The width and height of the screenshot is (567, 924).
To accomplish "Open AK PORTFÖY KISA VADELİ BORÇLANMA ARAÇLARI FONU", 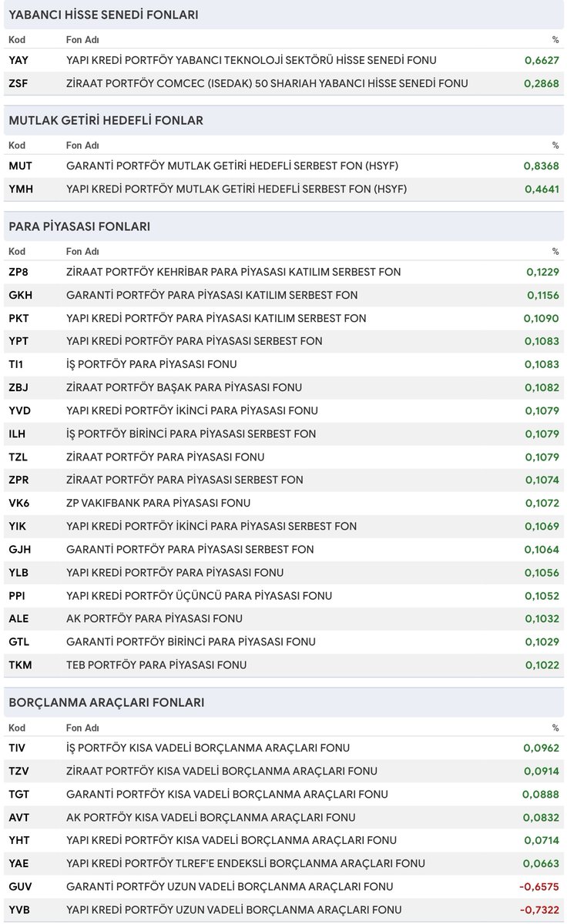I will coord(210,817).
